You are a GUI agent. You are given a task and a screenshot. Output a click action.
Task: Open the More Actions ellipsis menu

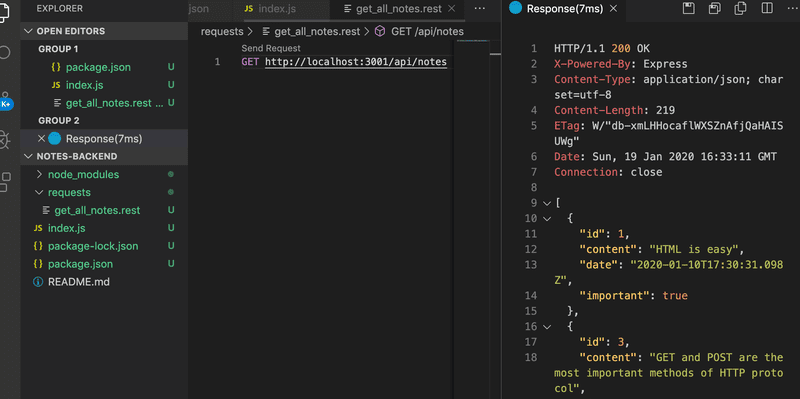(x=480, y=9)
